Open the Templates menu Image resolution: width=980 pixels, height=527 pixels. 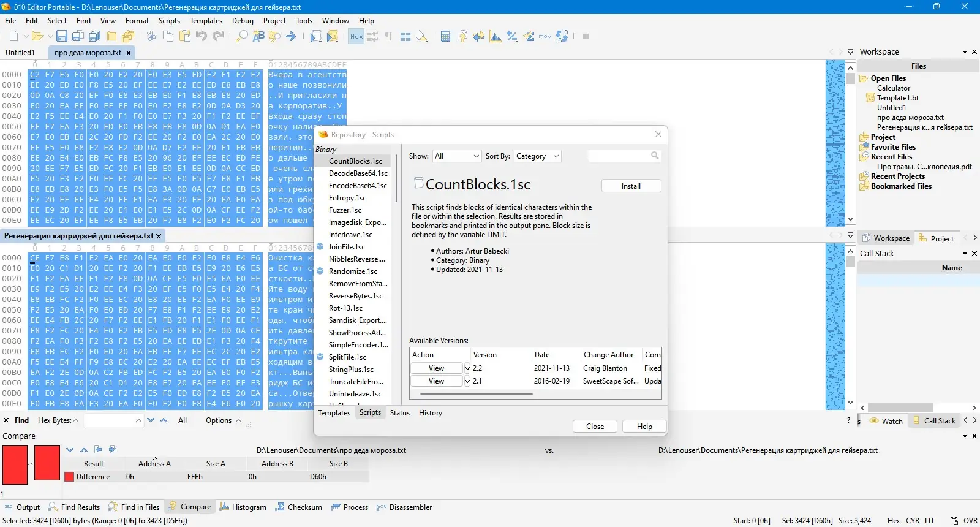[x=206, y=21]
